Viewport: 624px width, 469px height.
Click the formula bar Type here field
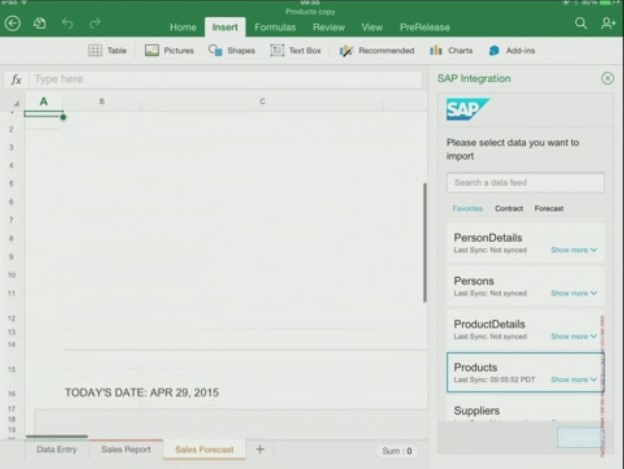[x=226, y=79]
